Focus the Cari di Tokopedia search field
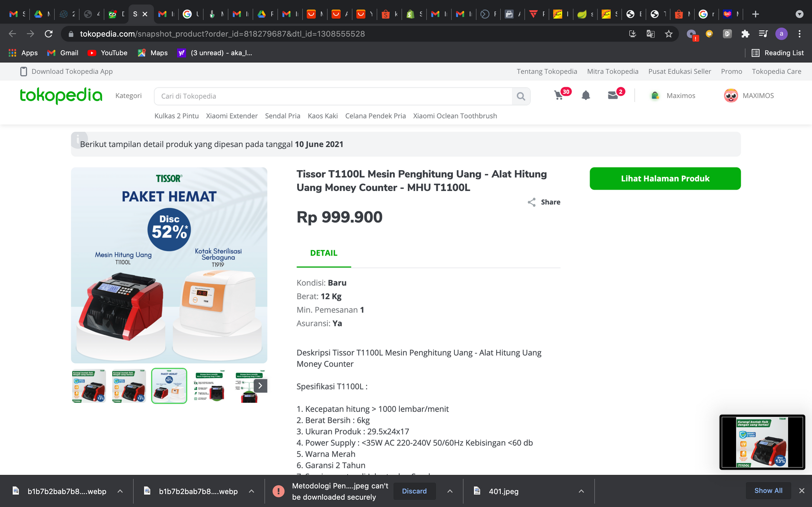 click(333, 96)
